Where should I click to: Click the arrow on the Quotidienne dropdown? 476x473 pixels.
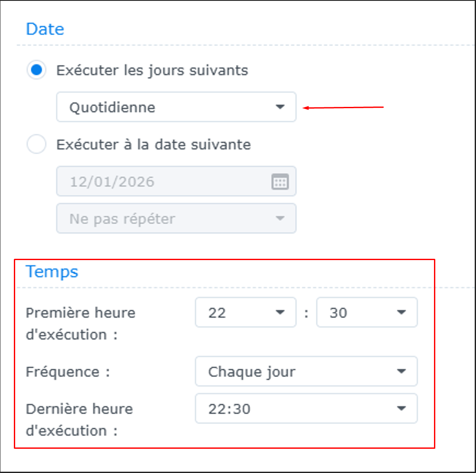click(x=281, y=107)
